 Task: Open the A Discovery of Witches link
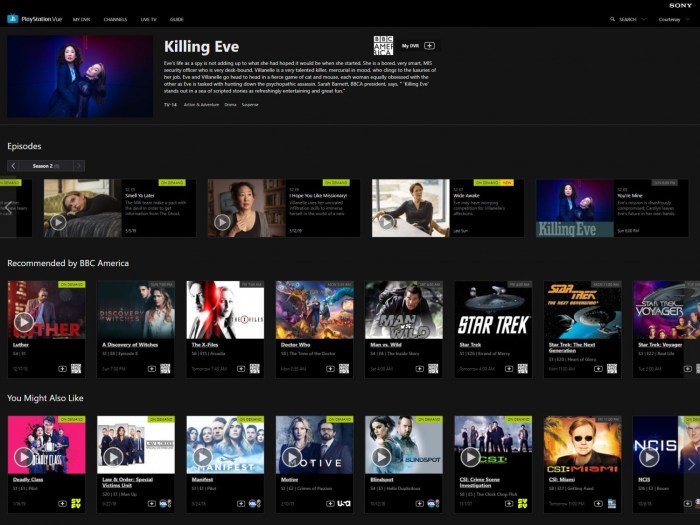tap(130, 345)
